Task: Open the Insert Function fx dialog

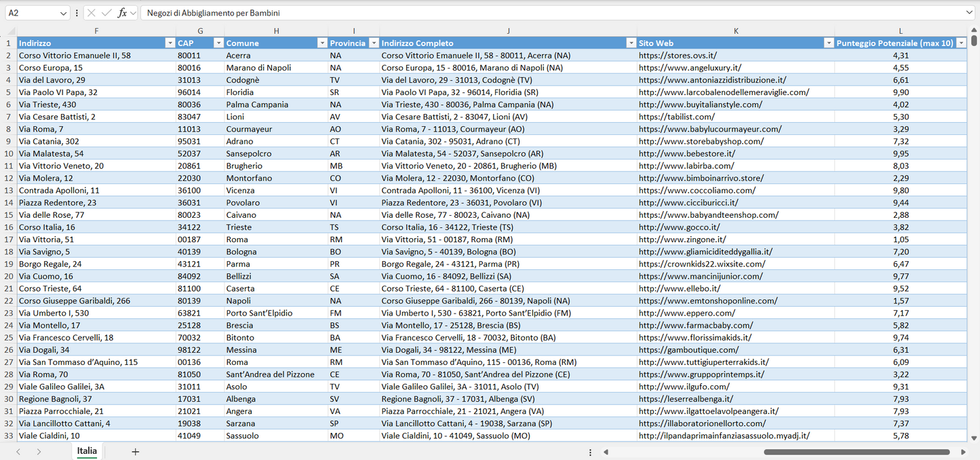Action: pyautogui.click(x=122, y=13)
